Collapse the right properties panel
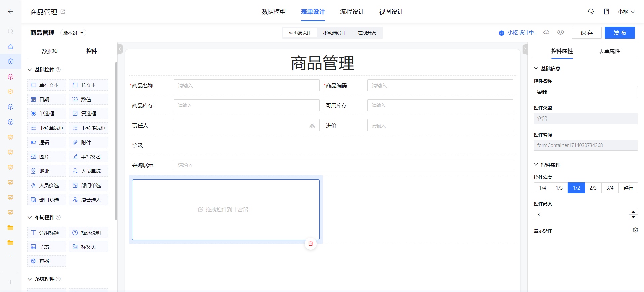Image resolution: width=644 pixels, height=292 pixels. (525, 49)
